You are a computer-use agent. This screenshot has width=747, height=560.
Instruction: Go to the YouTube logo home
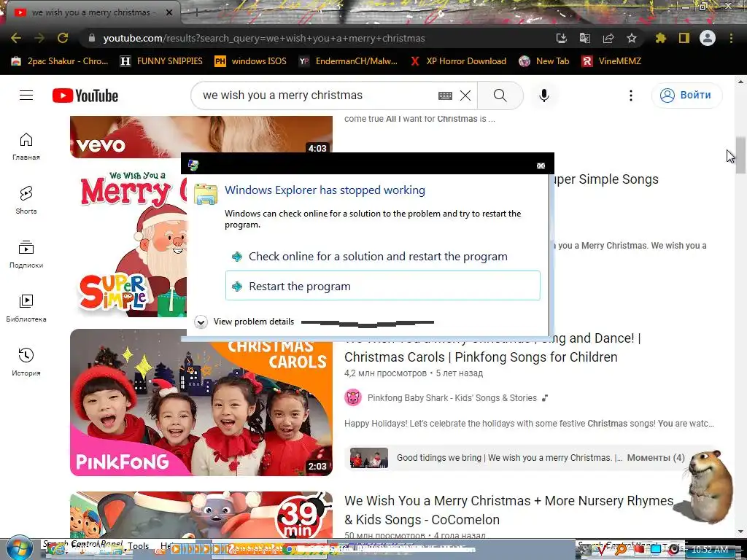pyautogui.click(x=85, y=96)
